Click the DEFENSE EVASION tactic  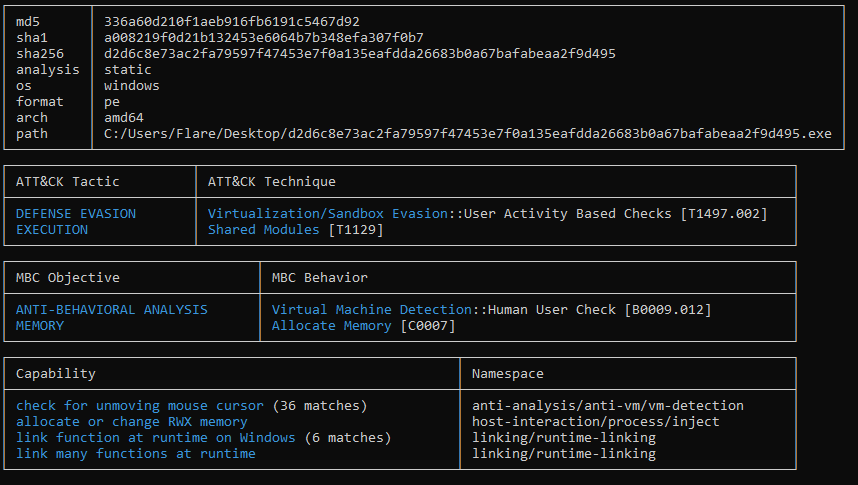pyautogui.click(x=76, y=213)
